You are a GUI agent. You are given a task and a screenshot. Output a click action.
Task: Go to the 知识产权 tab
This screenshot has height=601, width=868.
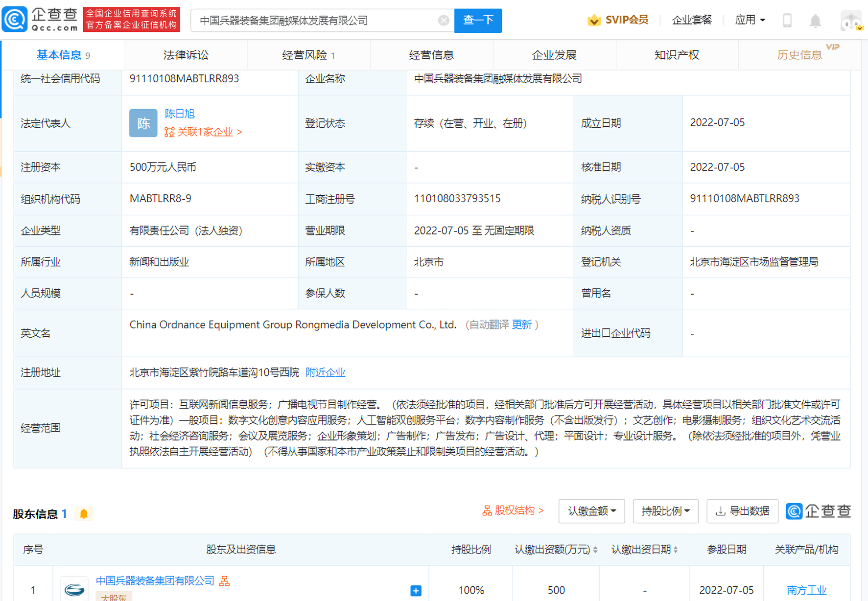(x=677, y=55)
